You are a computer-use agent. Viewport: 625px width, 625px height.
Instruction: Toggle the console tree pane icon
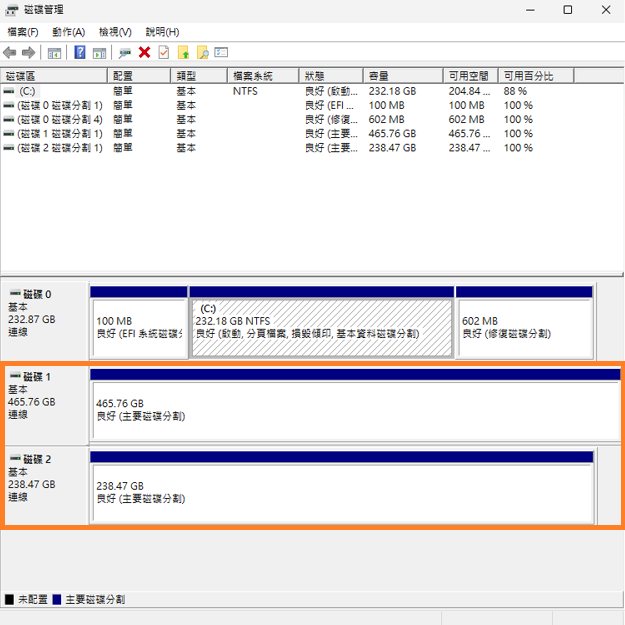coord(55,52)
